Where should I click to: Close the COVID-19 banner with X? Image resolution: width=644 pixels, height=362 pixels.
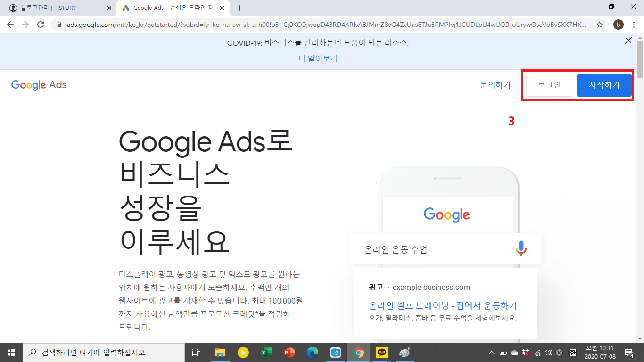628,41
